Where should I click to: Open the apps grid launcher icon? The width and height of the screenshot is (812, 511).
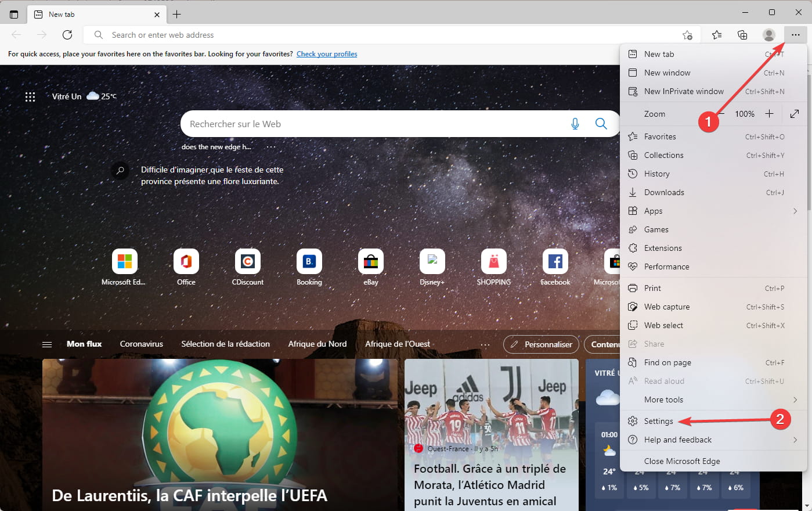tap(30, 97)
